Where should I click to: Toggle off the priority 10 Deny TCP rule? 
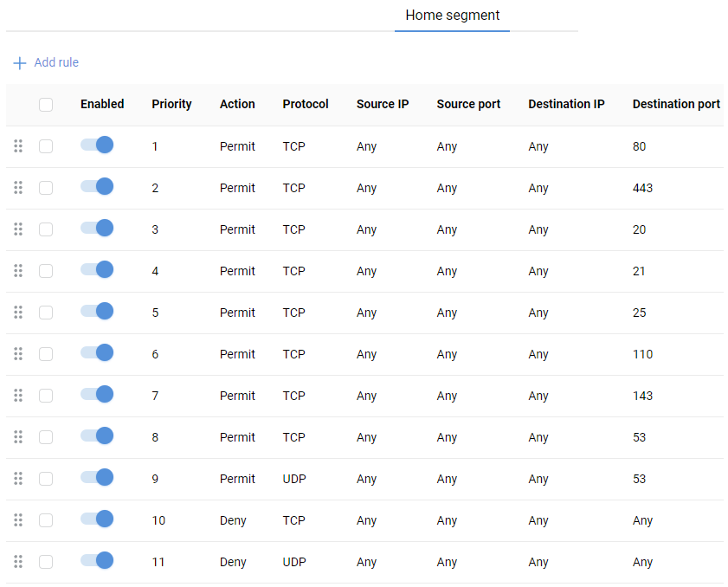(97, 519)
